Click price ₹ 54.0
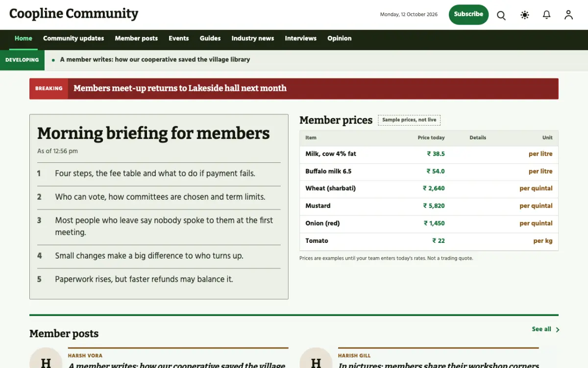The image size is (588, 368). [x=436, y=172]
